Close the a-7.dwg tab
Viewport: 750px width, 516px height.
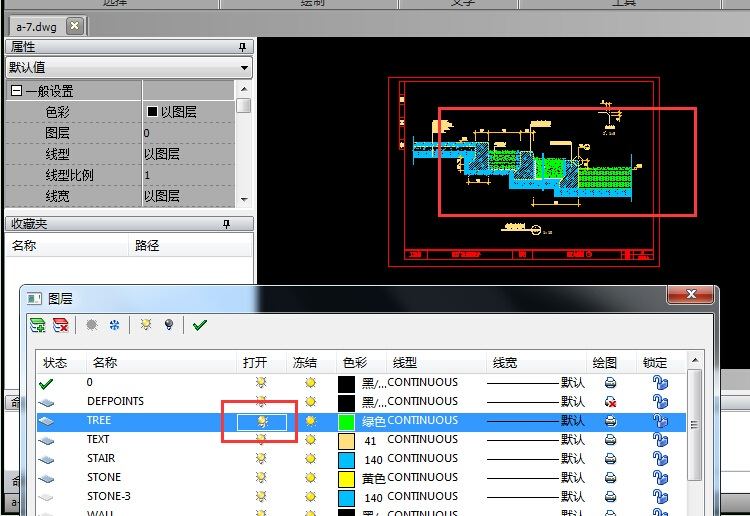tap(75, 26)
